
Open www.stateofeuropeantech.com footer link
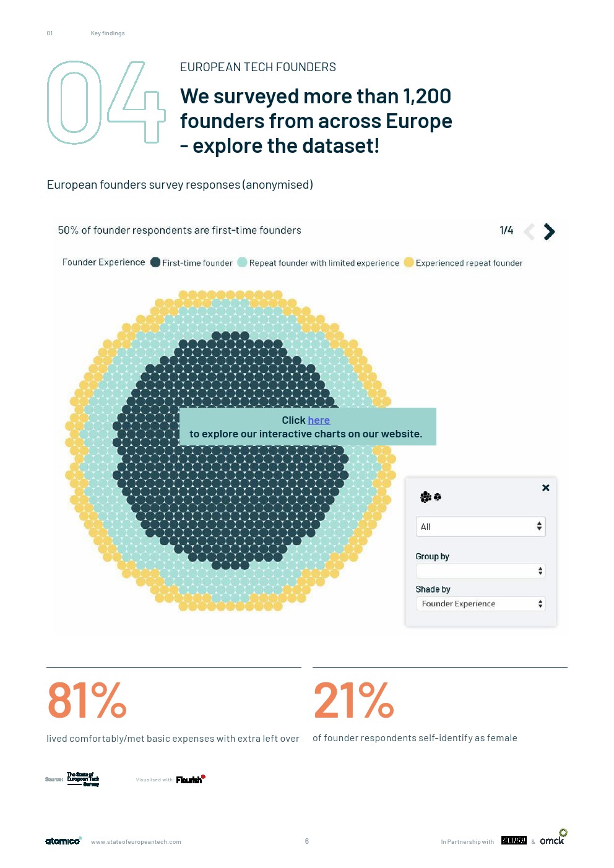click(x=136, y=841)
